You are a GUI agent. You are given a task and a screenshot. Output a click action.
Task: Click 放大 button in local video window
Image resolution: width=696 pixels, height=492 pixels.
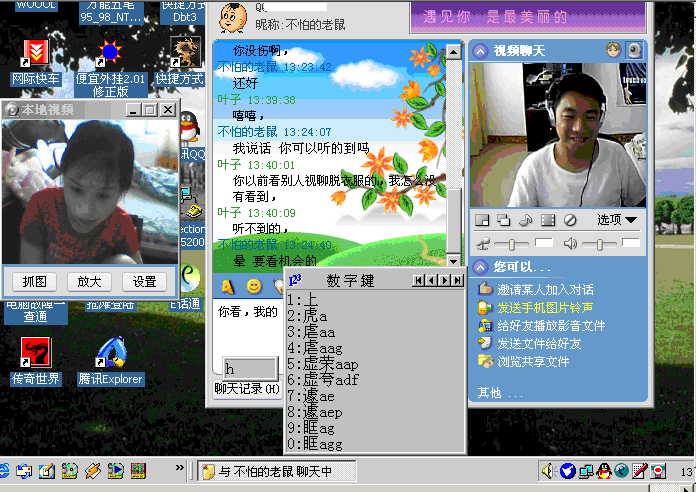(x=89, y=282)
